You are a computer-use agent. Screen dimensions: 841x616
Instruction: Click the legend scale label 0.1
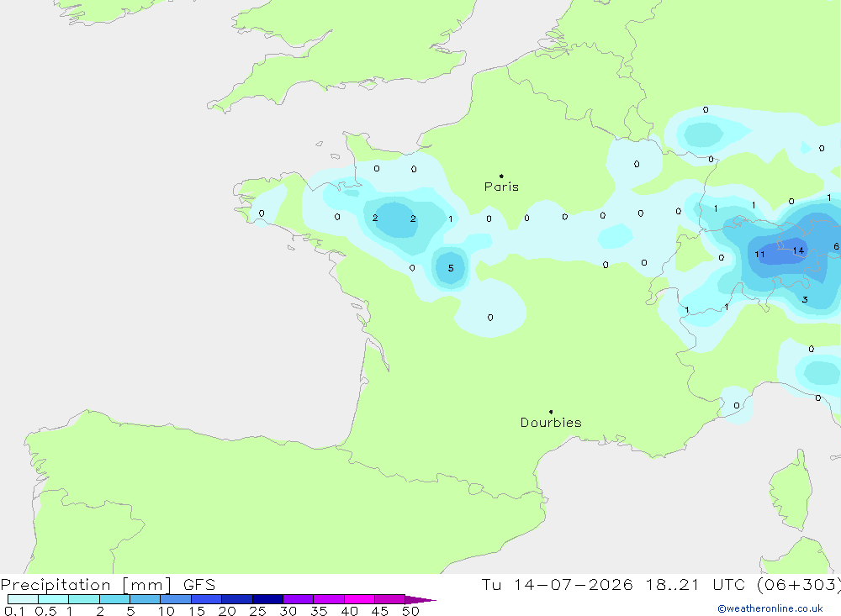click(14, 611)
